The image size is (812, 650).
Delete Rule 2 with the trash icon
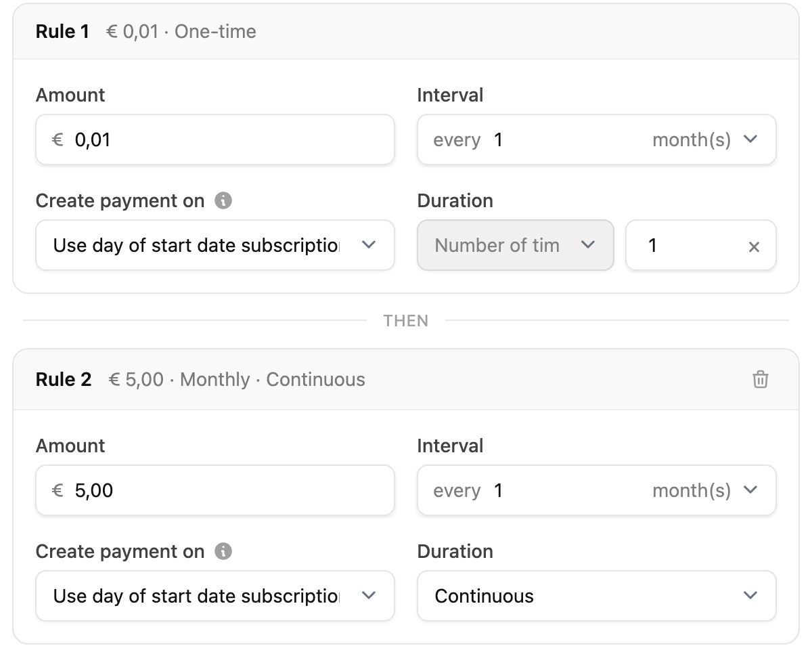pos(761,379)
